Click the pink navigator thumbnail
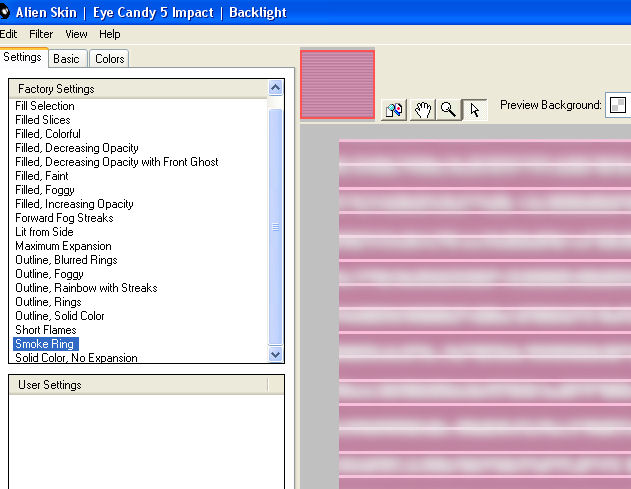631x489 pixels. click(337, 84)
